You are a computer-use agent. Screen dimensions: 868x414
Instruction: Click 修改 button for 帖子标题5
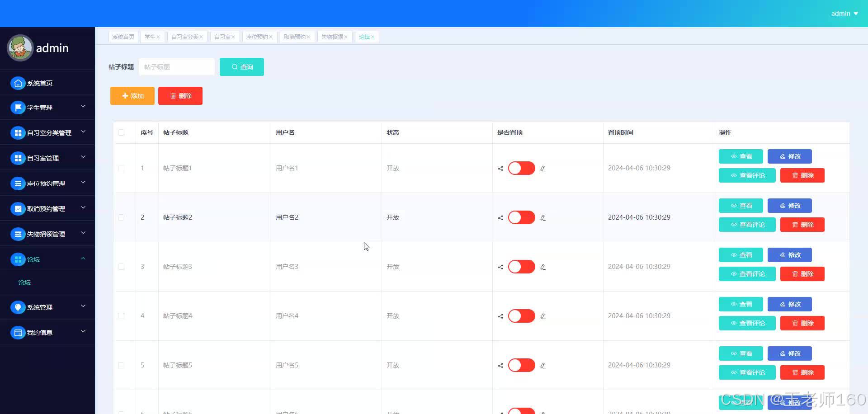[790, 353]
